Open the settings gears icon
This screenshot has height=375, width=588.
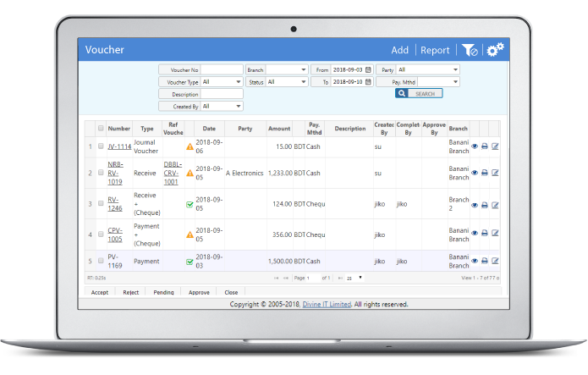click(x=495, y=50)
